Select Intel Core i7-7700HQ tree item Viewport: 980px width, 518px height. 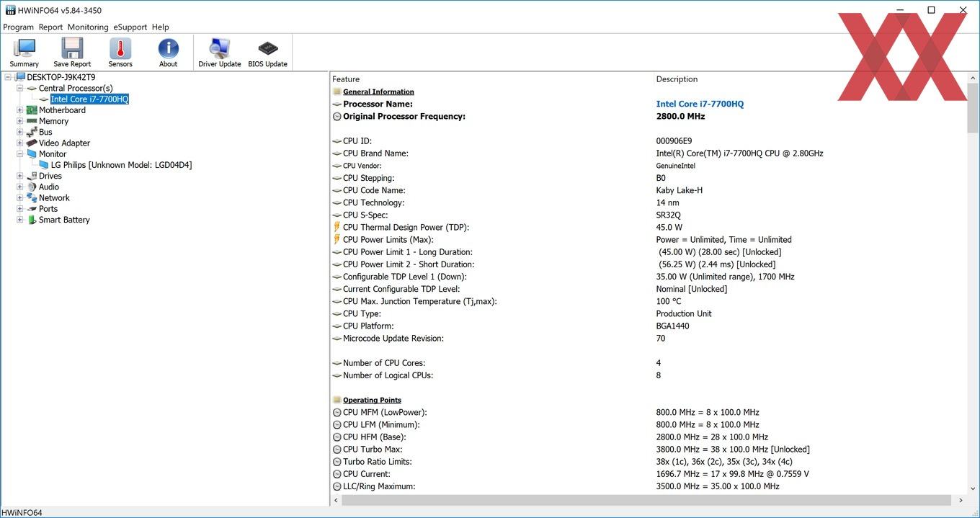click(89, 99)
